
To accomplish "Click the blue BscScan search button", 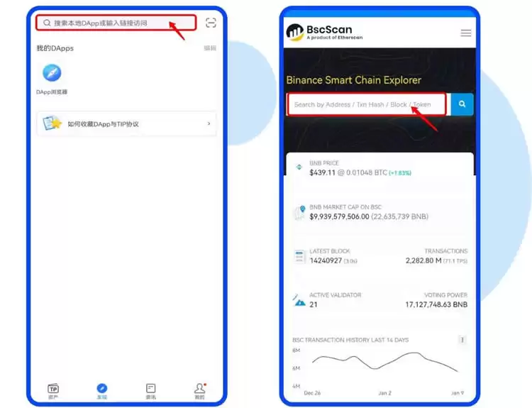I will point(462,104).
